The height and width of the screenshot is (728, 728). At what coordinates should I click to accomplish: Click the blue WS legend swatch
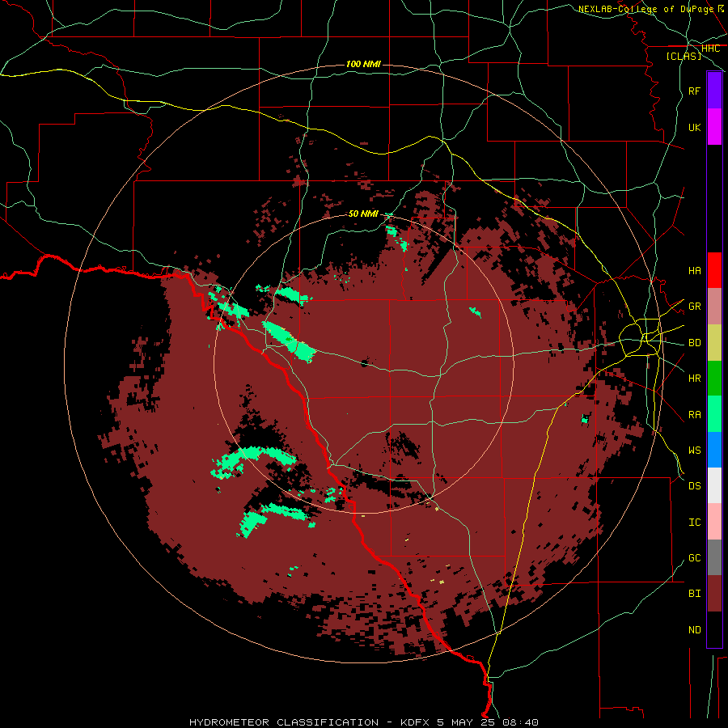(x=714, y=450)
